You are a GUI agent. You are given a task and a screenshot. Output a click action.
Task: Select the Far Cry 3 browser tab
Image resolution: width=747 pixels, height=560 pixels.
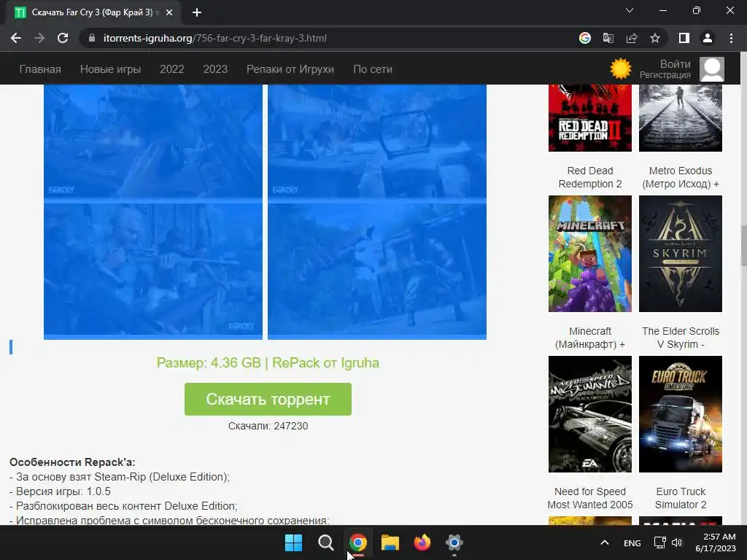[93, 12]
